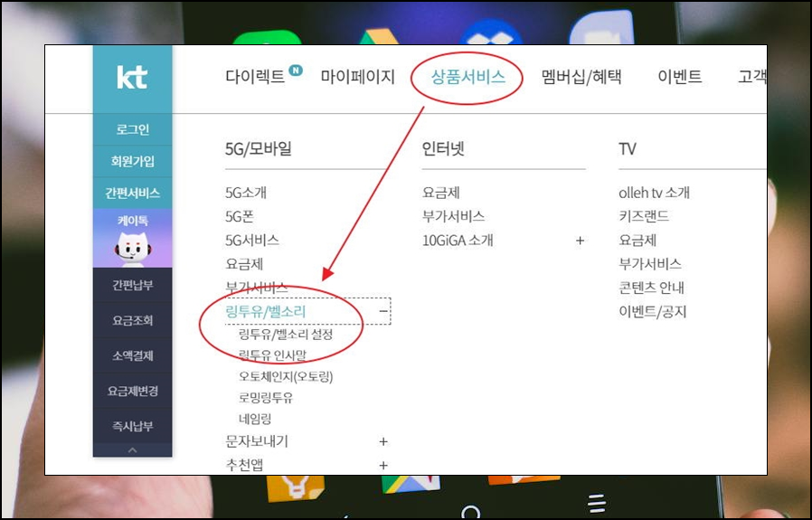Click 로그인 in the sidebar
This screenshot has width=812, height=520.
(133, 129)
